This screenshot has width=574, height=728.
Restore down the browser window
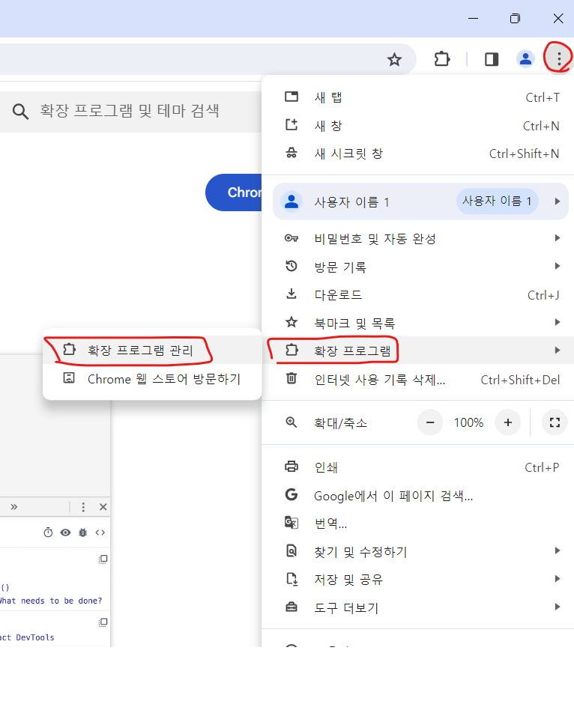coord(515,19)
